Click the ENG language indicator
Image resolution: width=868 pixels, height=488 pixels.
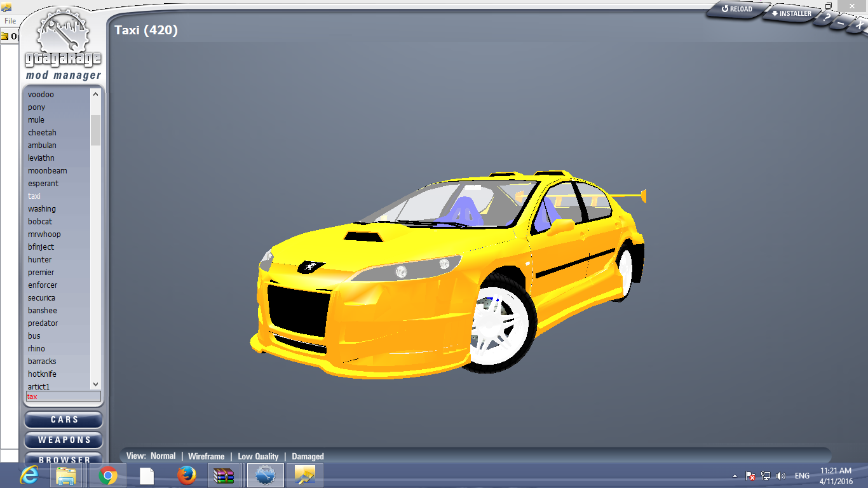pyautogui.click(x=802, y=476)
